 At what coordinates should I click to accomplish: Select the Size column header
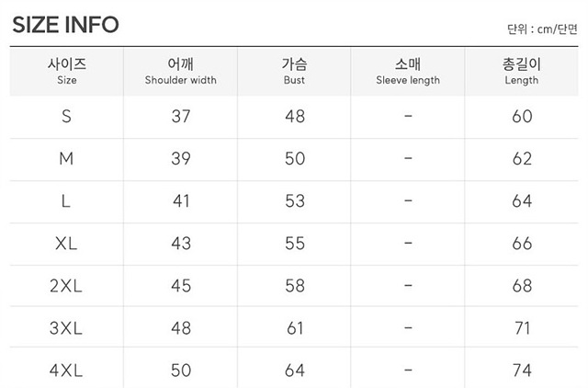coord(67,72)
